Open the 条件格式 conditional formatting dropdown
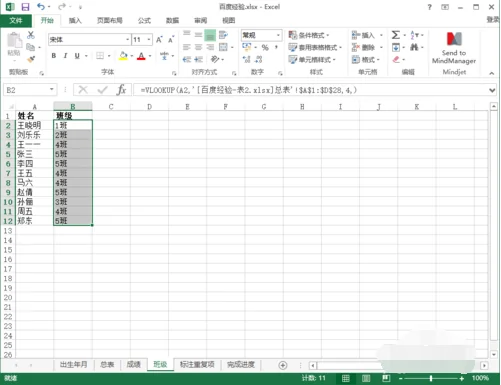501x385 pixels. point(309,35)
